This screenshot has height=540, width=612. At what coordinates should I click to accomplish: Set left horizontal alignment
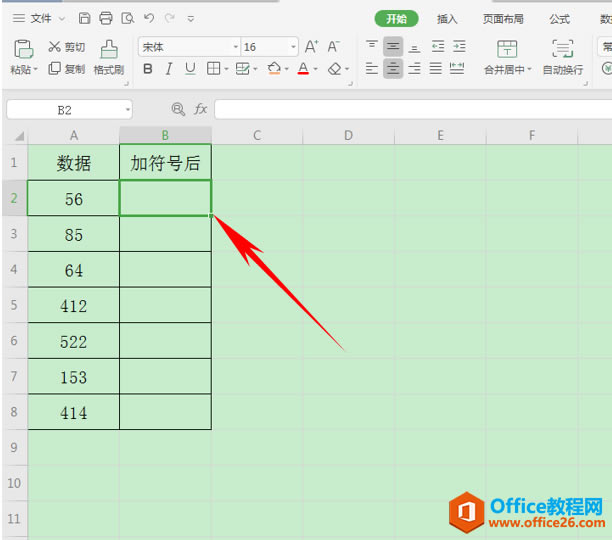[x=372, y=69]
